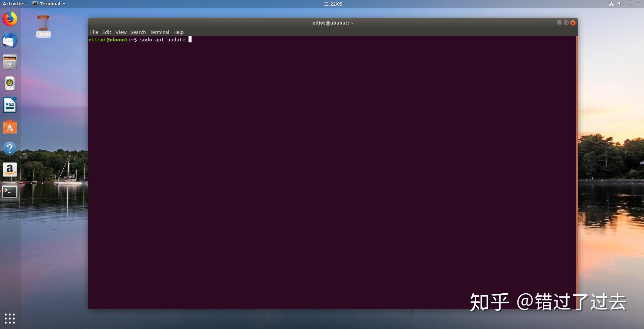The width and height of the screenshot is (644, 329).
Task: Open Firefox from the dock
Action: tap(9, 19)
